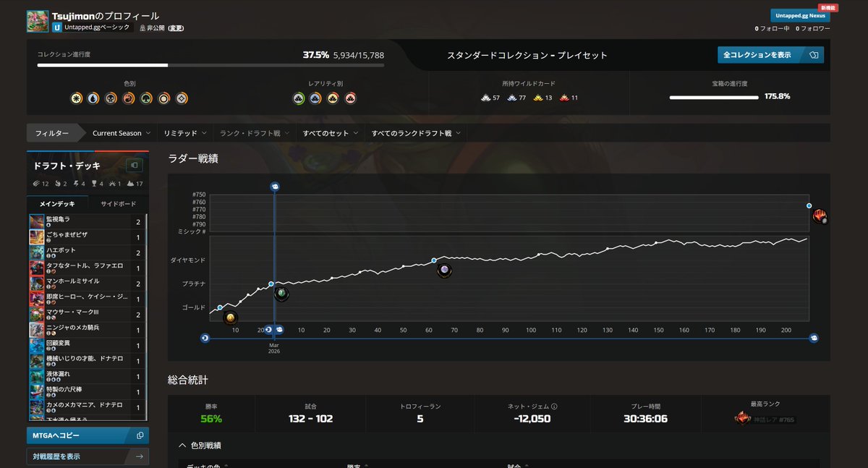Switch to the サイドボード tab

point(118,204)
